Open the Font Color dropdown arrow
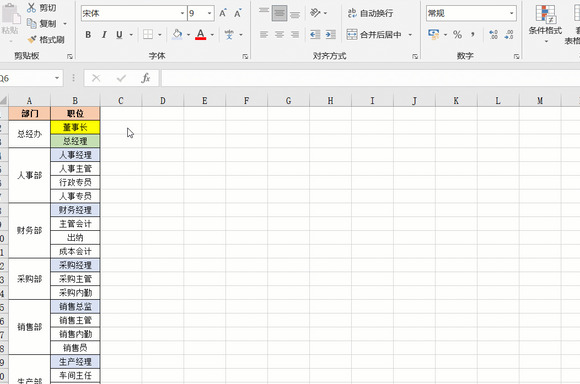The height and width of the screenshot is (384, 580). click(x=212, y=35)
